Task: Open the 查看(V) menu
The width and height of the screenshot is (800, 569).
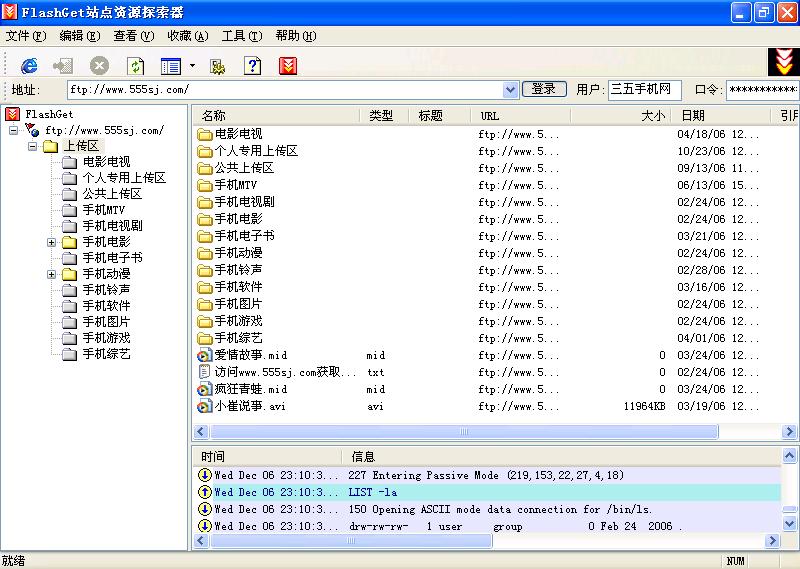Action: [134, 36]
